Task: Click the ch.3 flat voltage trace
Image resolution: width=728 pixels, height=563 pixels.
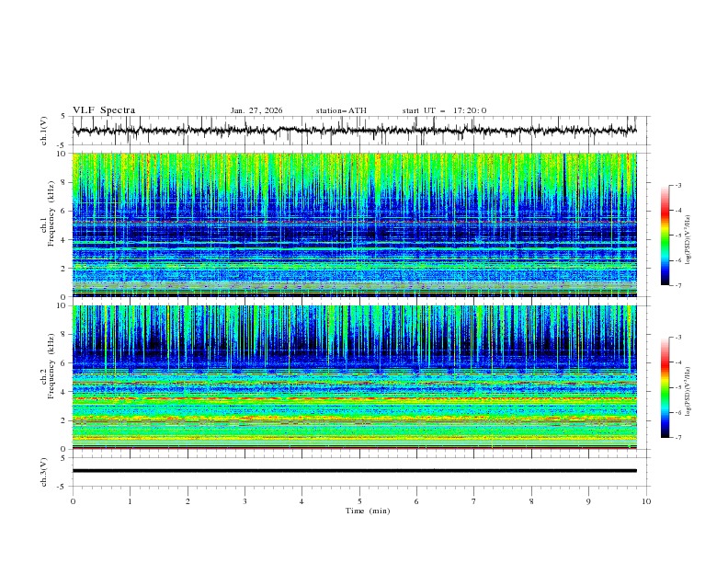Action: click(x=354, y=471)
